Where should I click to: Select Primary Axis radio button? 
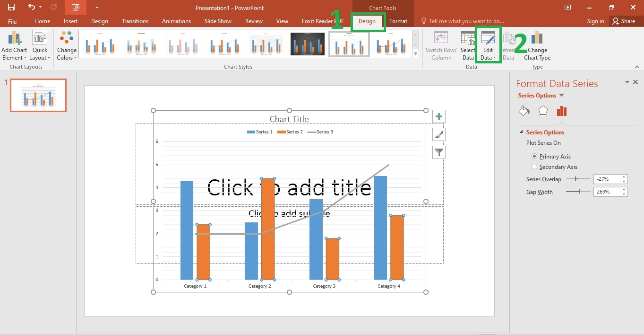[534, 156]
